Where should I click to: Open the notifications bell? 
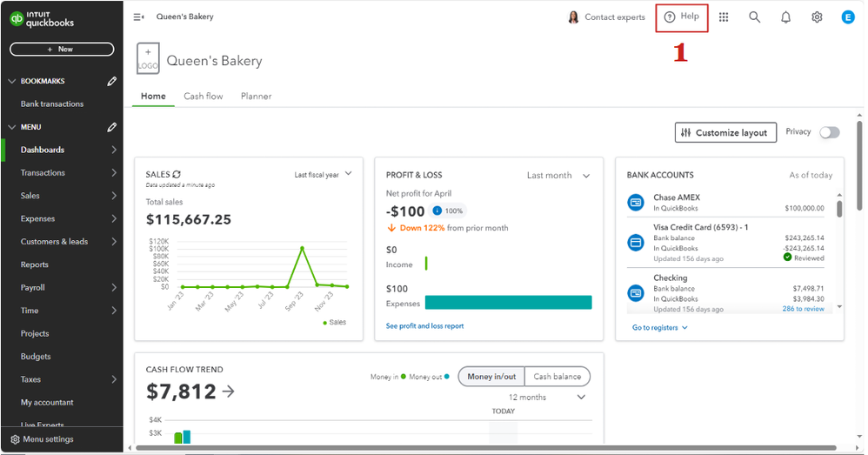pyautogui.click(x=785, y=17)
